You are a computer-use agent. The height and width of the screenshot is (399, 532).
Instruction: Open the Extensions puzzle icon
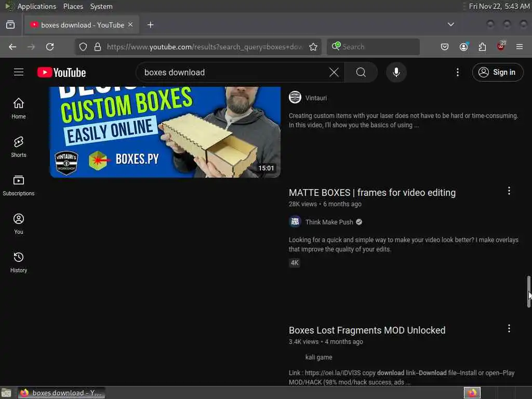(x=482, y=47)
